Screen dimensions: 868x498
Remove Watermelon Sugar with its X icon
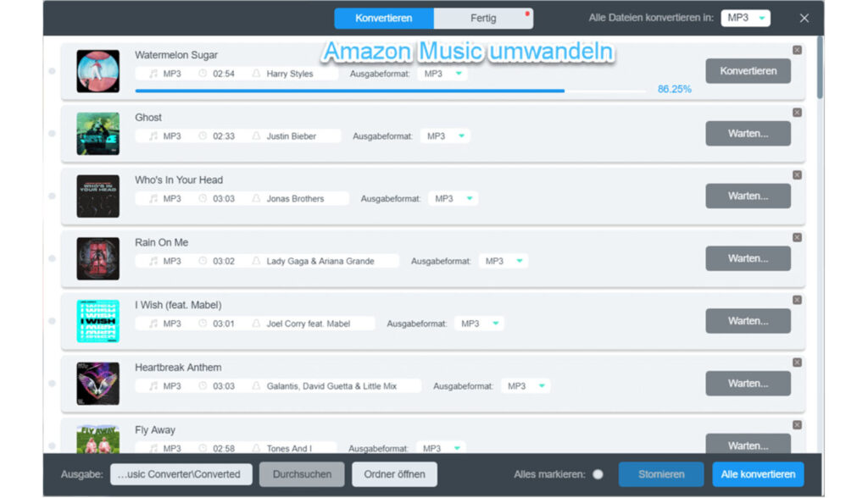pos(797,50)
